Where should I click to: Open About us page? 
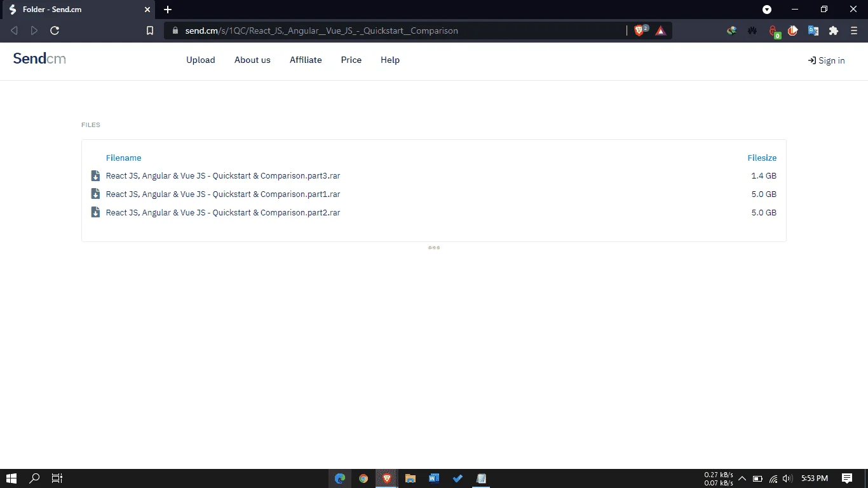pyautogui.click(x=252, y=60)
